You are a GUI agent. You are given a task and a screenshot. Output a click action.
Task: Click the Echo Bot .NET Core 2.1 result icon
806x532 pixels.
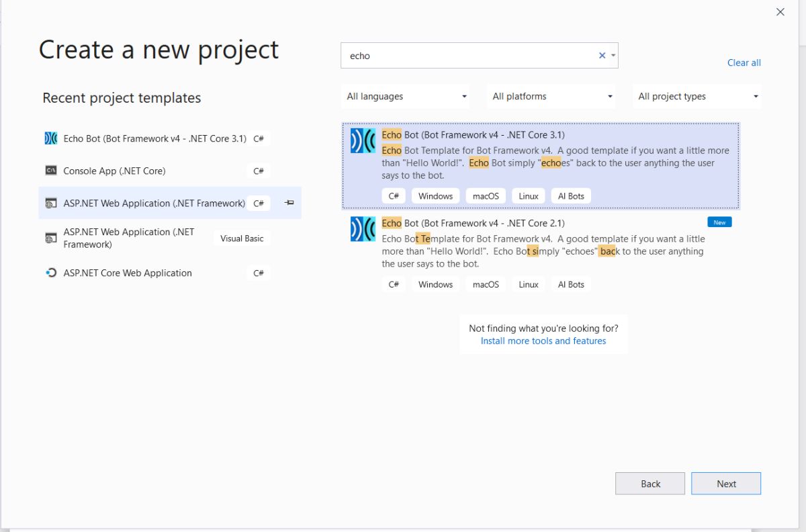point(363,229)
